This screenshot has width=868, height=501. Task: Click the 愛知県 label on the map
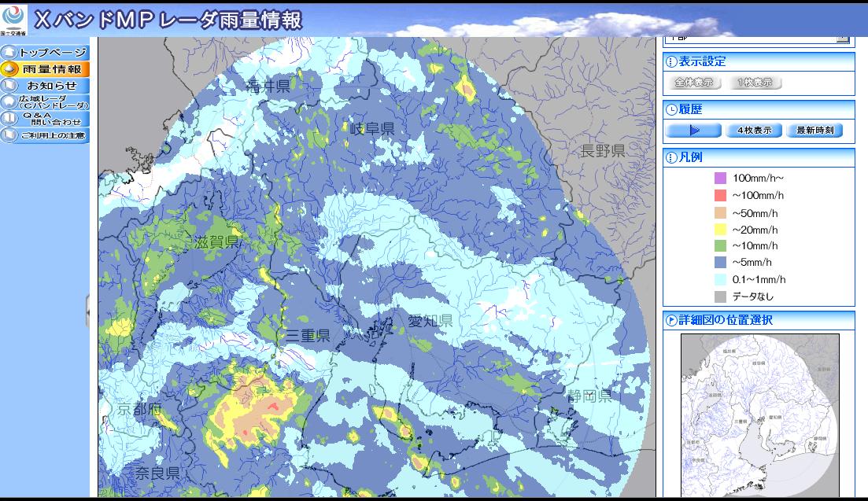click(430, 321)
